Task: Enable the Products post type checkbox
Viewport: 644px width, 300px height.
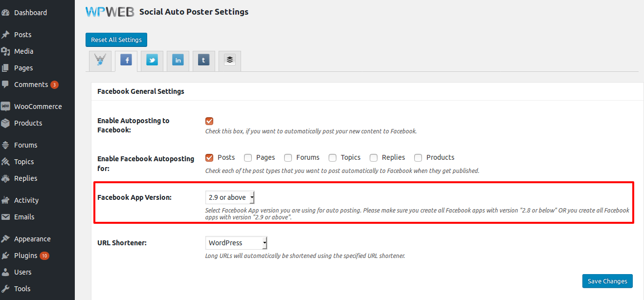Action: [x=418, y=158]
